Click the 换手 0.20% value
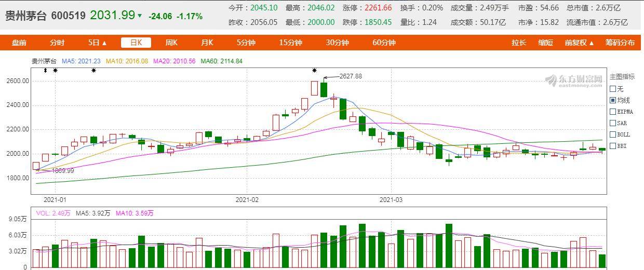The image size is (644, 270). click(x=432, y=8)
